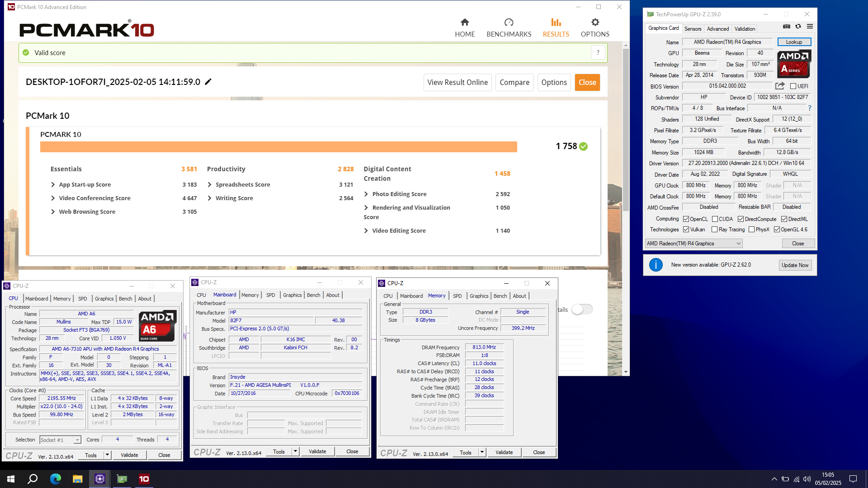Click orange Close result button
Screen dimensions: 868x488
pos(587,82)
